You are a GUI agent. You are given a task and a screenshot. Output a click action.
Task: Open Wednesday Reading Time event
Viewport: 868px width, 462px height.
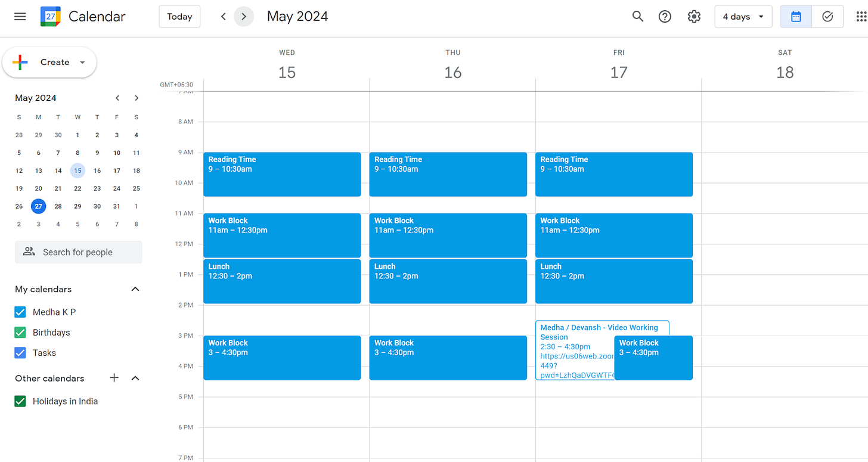[x=282, y=174]
